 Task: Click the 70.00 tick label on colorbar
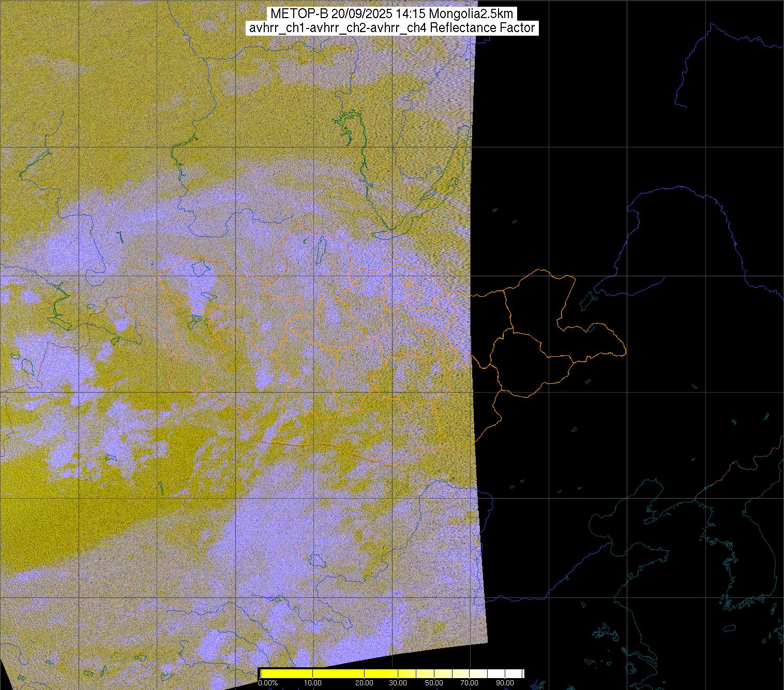tap(470, 684)
